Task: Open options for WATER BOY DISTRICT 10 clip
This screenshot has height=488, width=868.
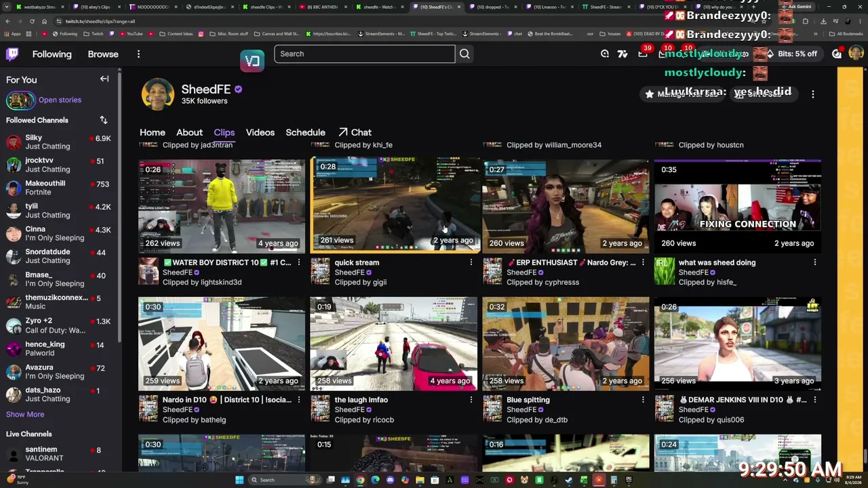Action: tap(299, 262)
